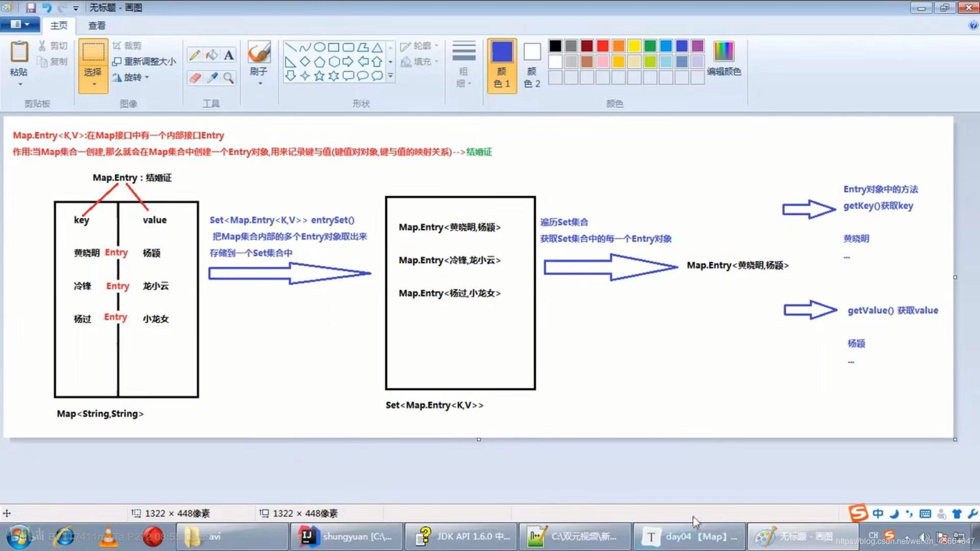
Task: Open the Outline (轮廓) dropdown
Action: 419,46
